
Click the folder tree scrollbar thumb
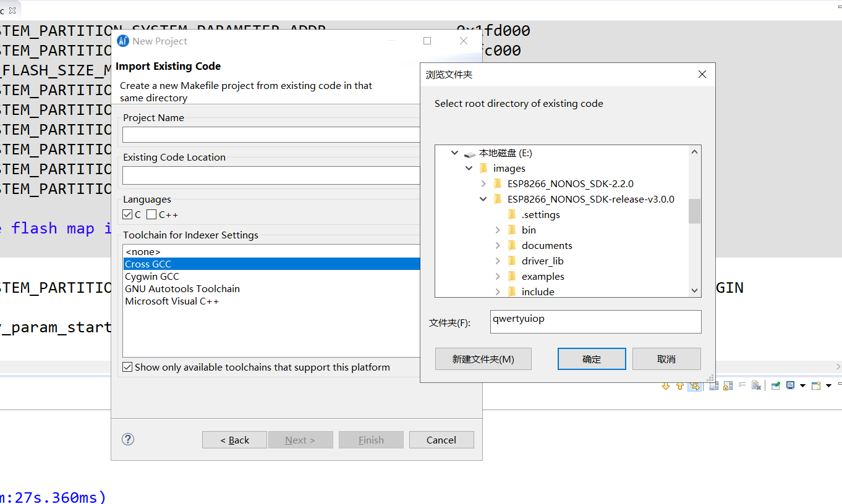(695, 211)
